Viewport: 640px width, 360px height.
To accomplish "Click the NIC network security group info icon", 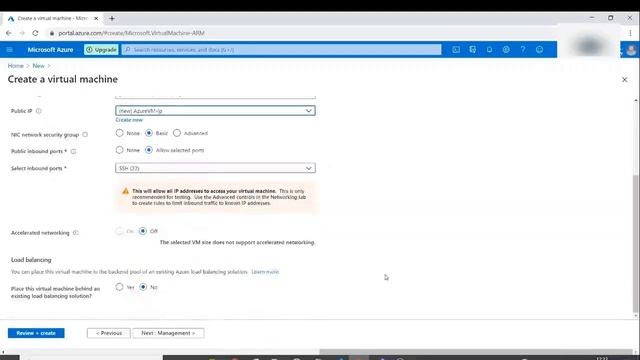I will (85, 135).
